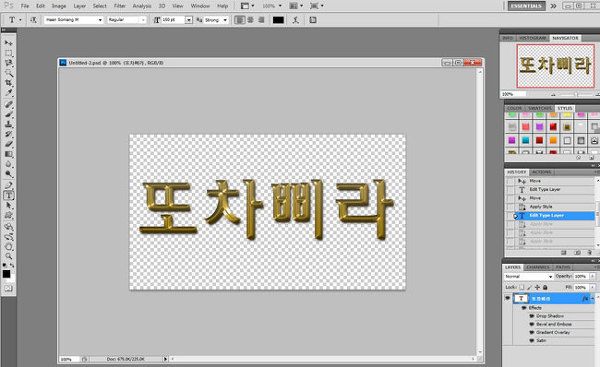Click the text color swatch in options bar
Image resolution: width=600 pixels, height=367 pixels.
pyautogui.click(x=278, y=20)
